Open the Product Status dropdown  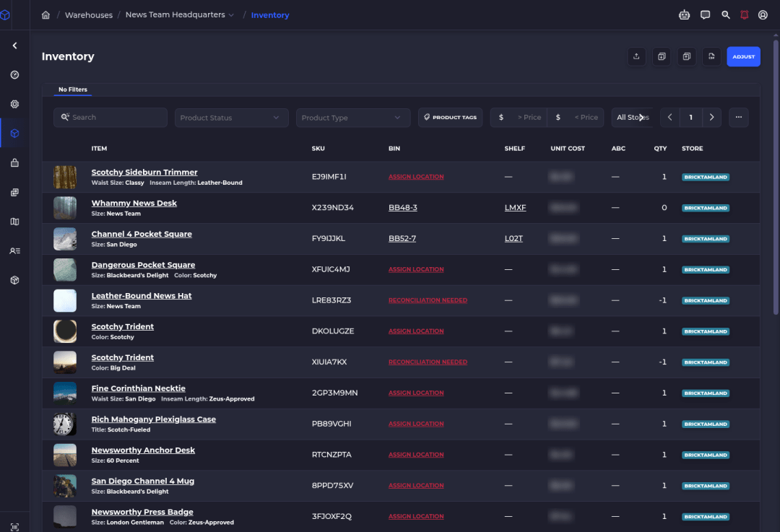(x=231, y=118)
